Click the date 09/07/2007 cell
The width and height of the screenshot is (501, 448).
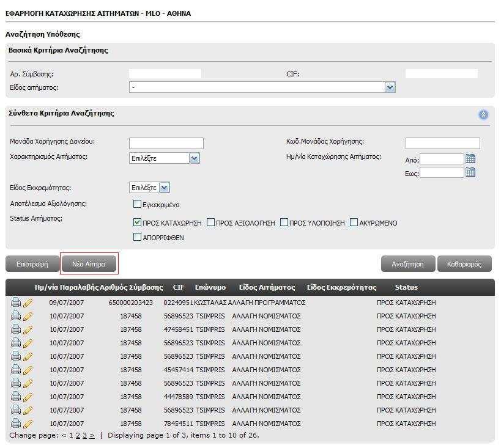tap(67, 303)
